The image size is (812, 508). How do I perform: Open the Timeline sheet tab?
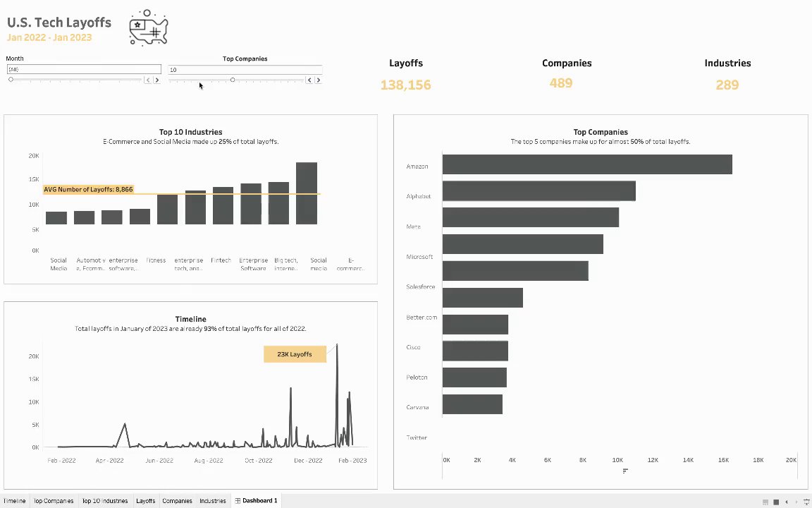[14, 501]
